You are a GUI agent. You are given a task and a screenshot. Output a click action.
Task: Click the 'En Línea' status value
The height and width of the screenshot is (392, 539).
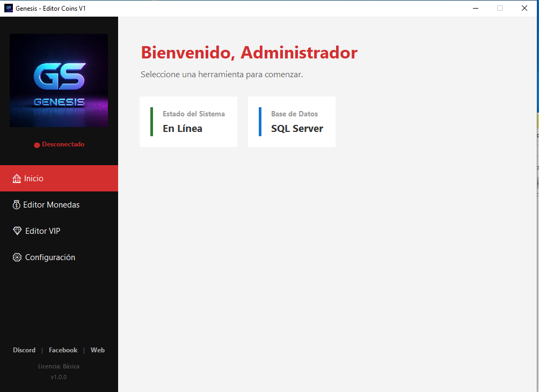click(x=183, y=129)
